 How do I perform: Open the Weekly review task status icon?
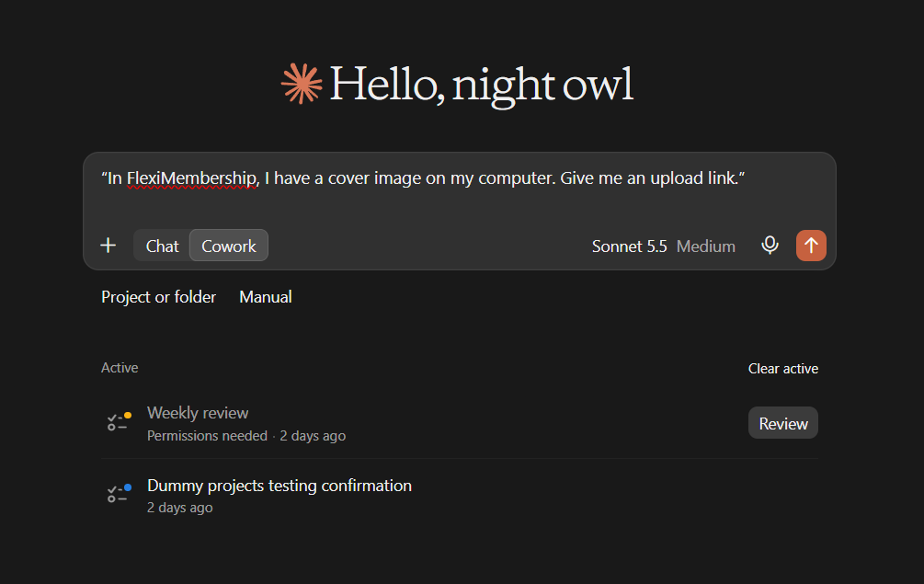point(119,422)
